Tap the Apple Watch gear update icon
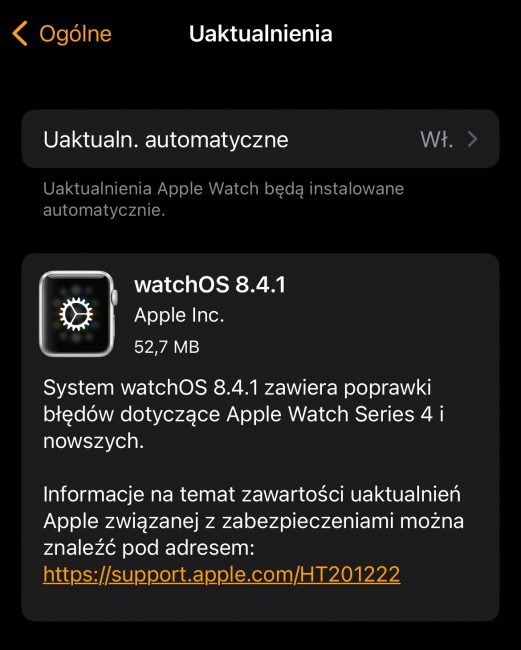 coord(78,314)
